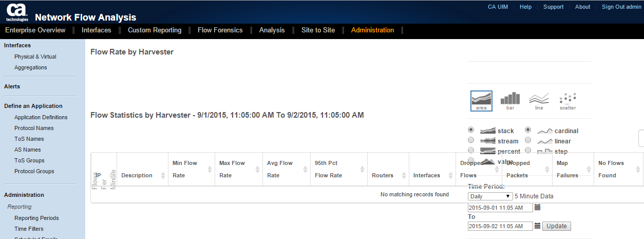
Task: Open the 'To' date calendar icon
Action: [x=538, y=226]
